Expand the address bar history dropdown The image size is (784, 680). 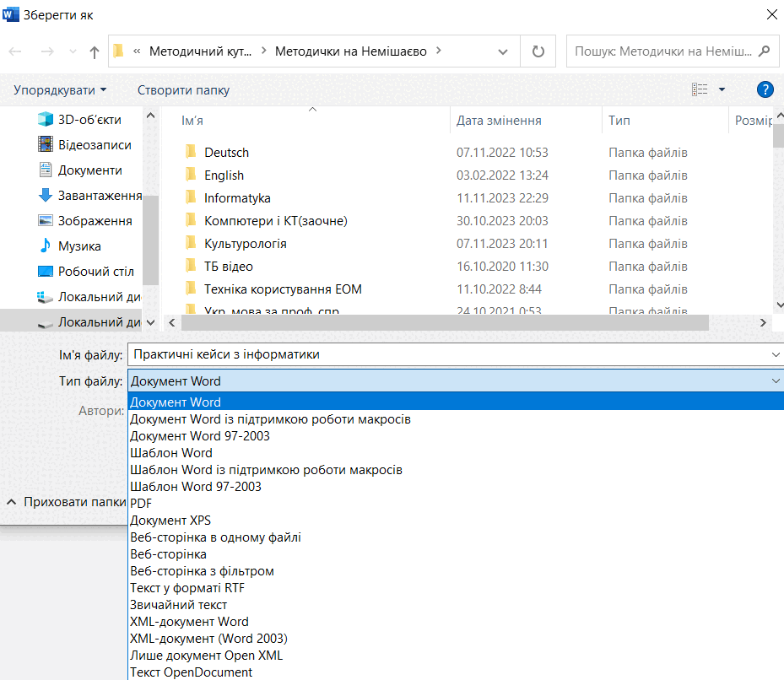point(503,51)
